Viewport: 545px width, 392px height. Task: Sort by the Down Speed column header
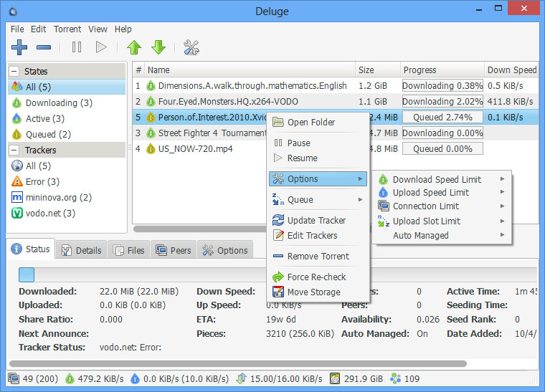(x=511, y=70)
